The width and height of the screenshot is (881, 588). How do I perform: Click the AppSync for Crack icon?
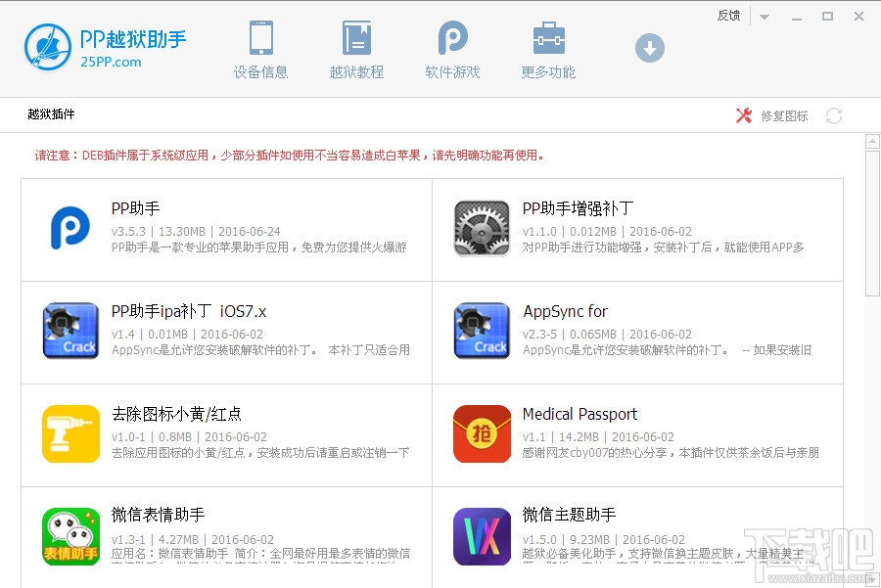tap(482, 331)
